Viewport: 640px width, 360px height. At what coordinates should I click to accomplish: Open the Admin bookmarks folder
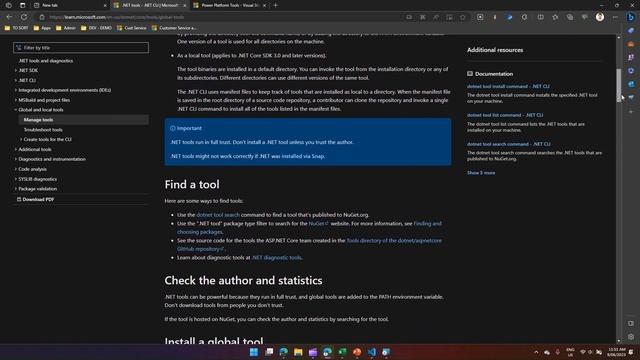point(66,28)
